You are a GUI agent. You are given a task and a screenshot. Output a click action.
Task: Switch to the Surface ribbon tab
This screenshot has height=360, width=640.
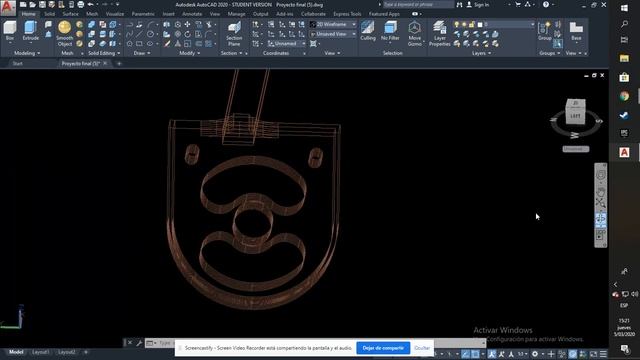coord(70,14)
